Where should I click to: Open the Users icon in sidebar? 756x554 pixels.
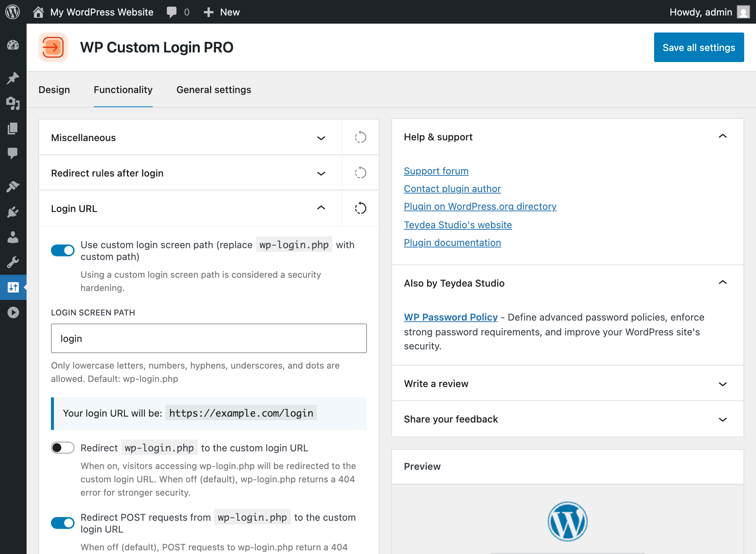pos(13,237)
